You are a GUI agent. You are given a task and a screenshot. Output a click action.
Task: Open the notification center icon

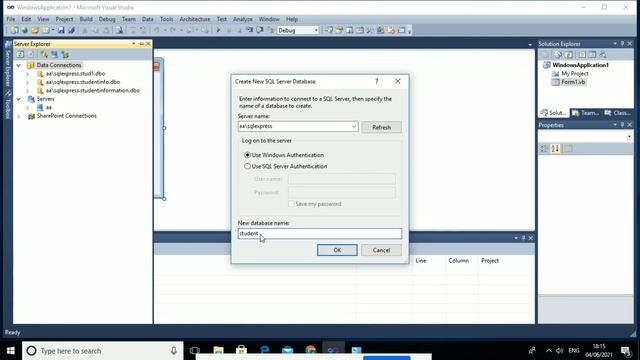point(625,351)
